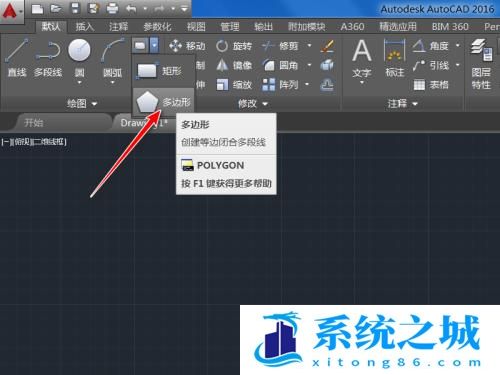Select the Leader (引线) tool
This screenshot has width=500, height=375.
(431, 65)
